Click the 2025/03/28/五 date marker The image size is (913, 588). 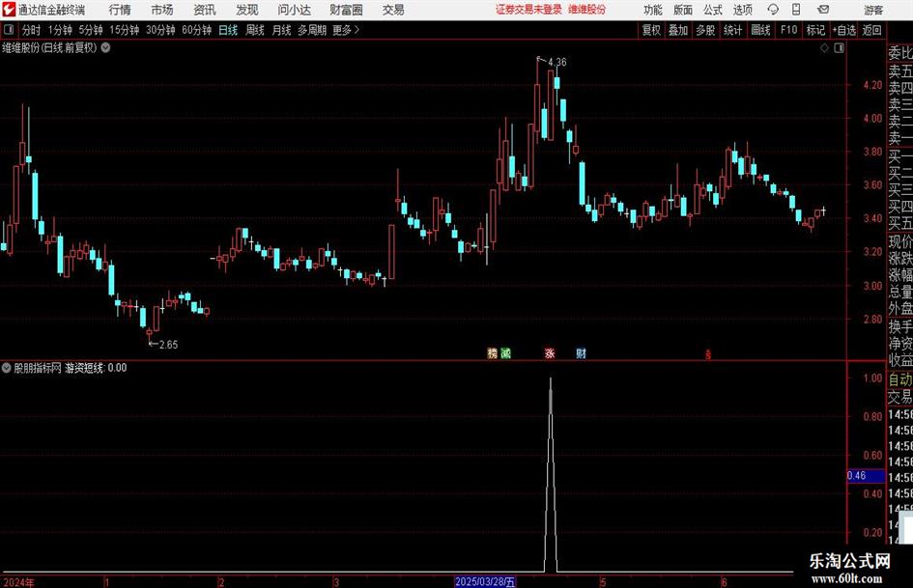485,582
